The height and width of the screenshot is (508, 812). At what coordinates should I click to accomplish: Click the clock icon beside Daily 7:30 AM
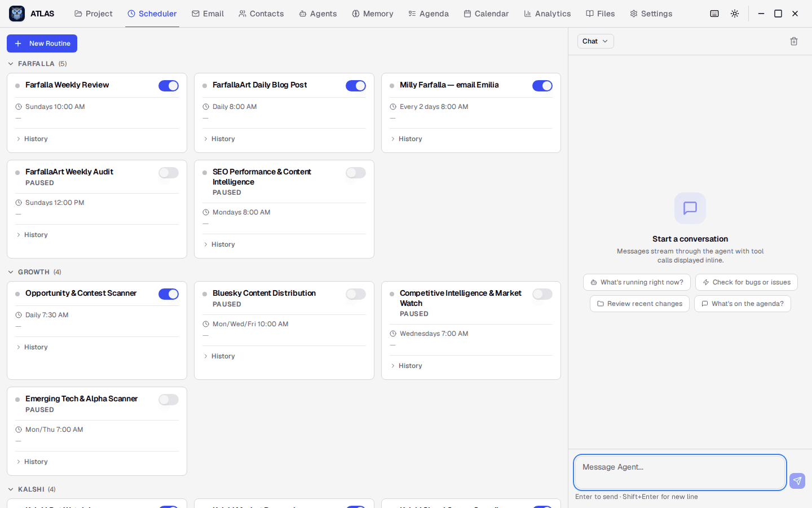point(19,315)
